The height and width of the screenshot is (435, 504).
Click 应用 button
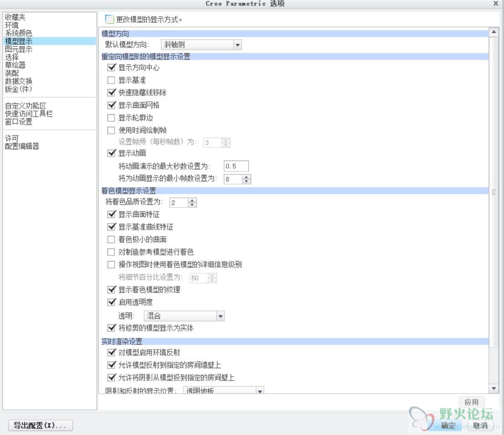[x=472, y=402]
